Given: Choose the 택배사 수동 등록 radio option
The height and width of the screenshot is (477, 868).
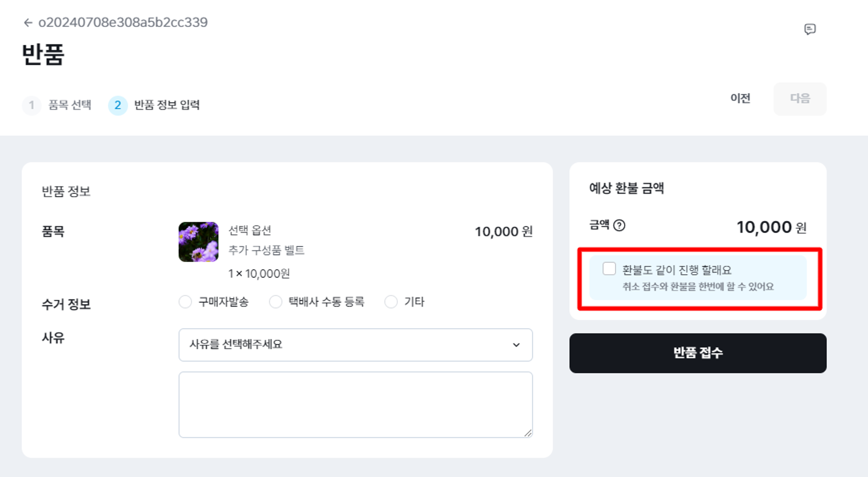Looking at the screenshot, I should 276,302.
